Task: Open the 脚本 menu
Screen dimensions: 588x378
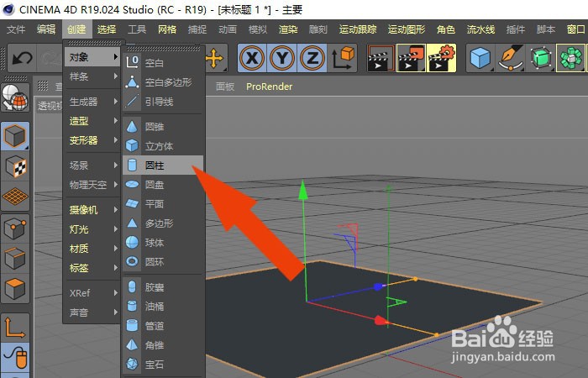Action: (x=546, y=29)
